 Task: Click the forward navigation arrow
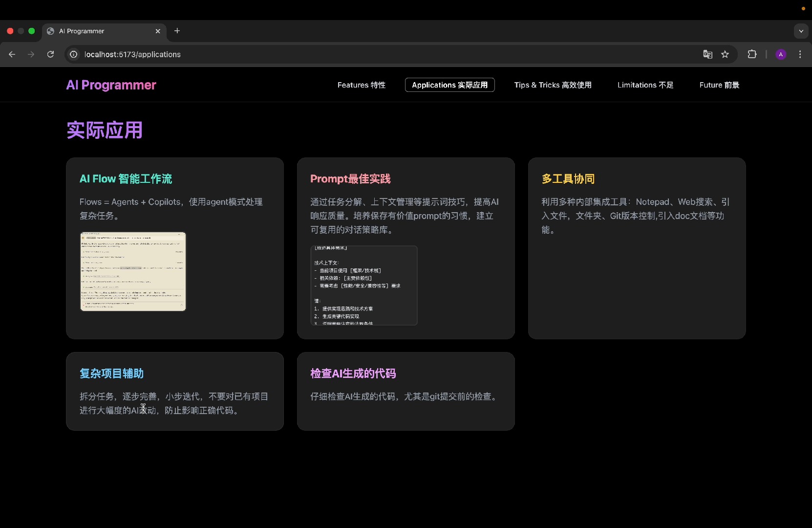pos(31,54)
